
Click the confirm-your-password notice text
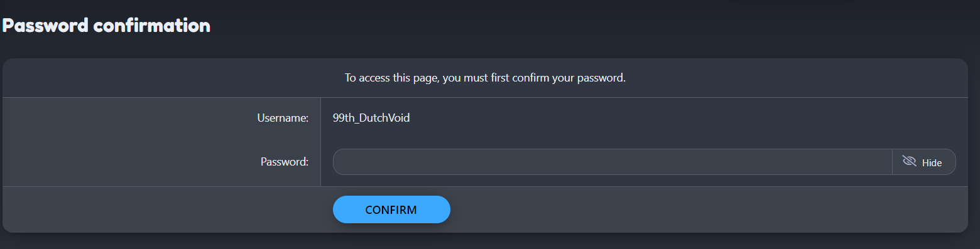[x=485, y=78]
